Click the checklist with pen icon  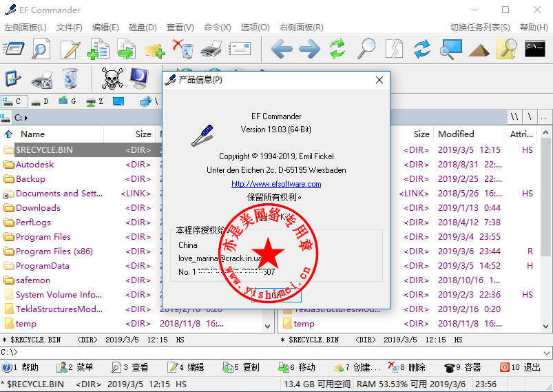pos(13,79)
